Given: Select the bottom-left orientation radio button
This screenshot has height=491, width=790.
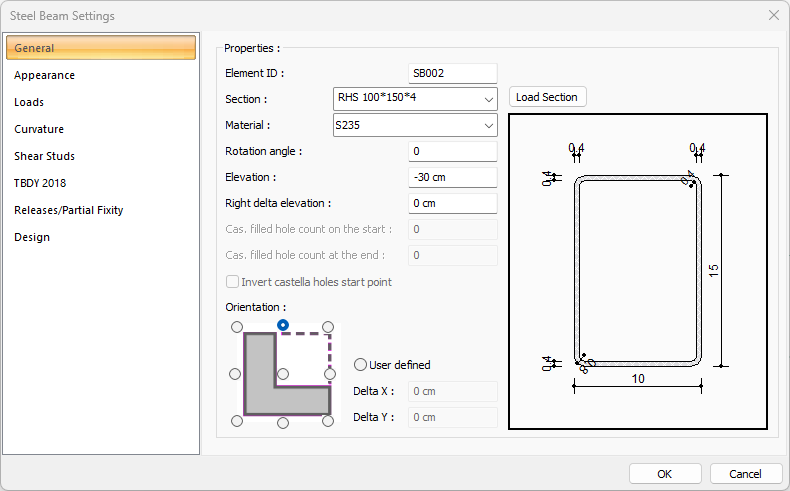Looking at the screenshot, I should click(236, 422).
